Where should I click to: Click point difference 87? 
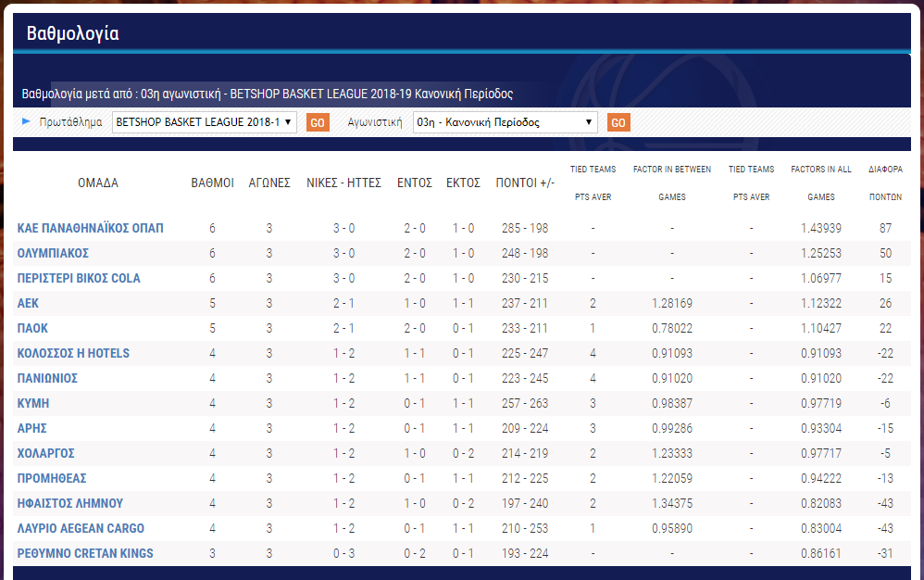tap(885, 228)
